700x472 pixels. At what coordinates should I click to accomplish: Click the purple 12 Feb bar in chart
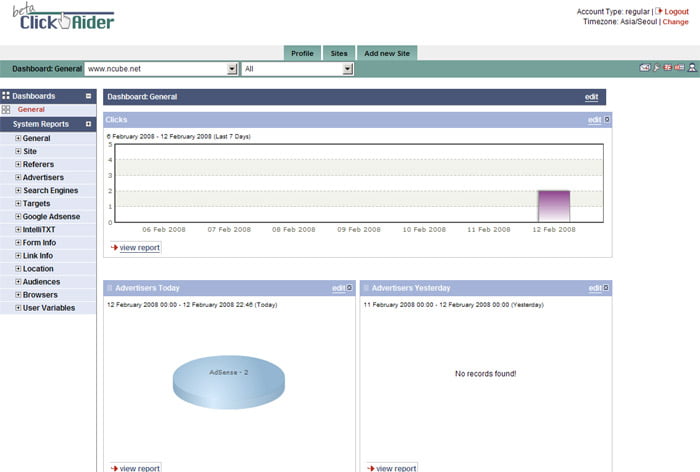pyautogui.click(x=553, y=206)
